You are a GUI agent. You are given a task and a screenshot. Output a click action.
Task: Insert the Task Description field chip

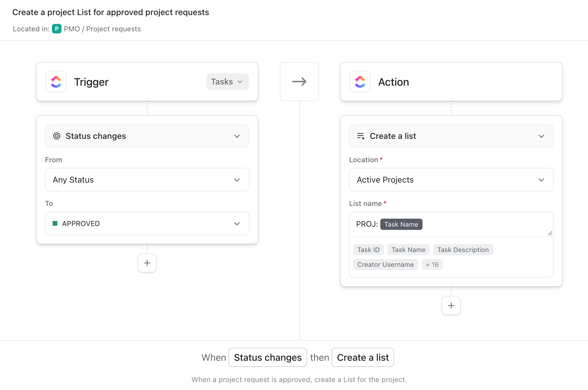pyautogui.click(x=463, y=250)
